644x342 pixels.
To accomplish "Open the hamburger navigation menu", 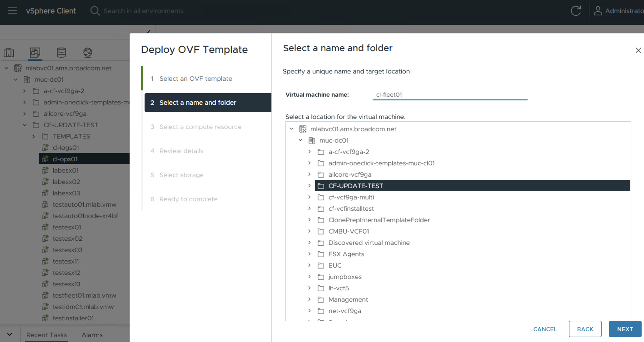I will pos(12,11).
